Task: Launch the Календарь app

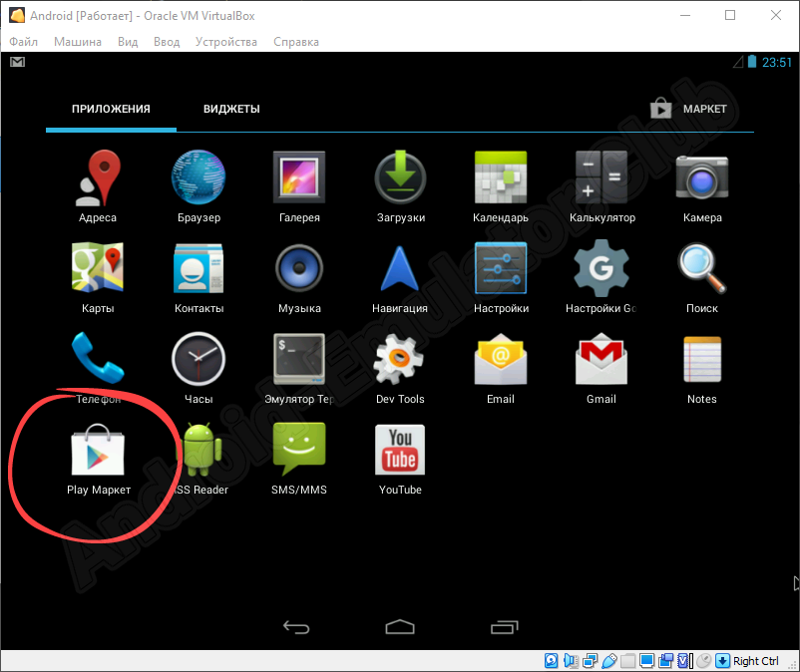Action: pyautogui.click(x=501, y=186)
